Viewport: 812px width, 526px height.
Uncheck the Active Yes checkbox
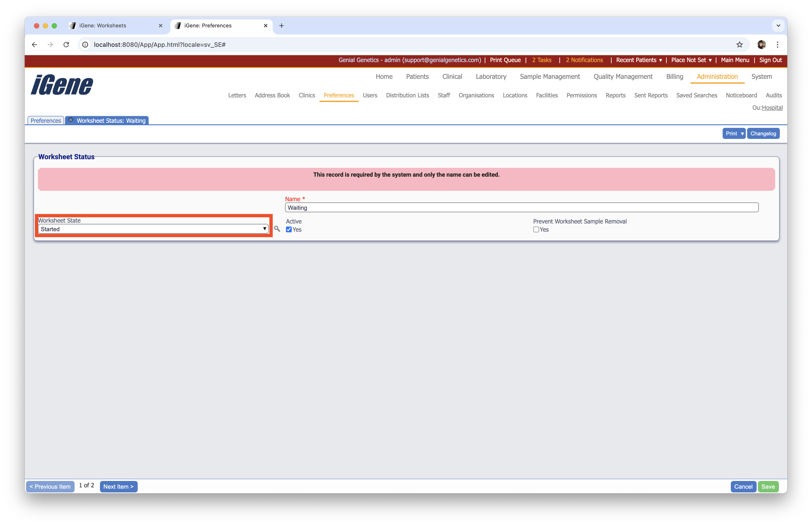pos(289,229)
